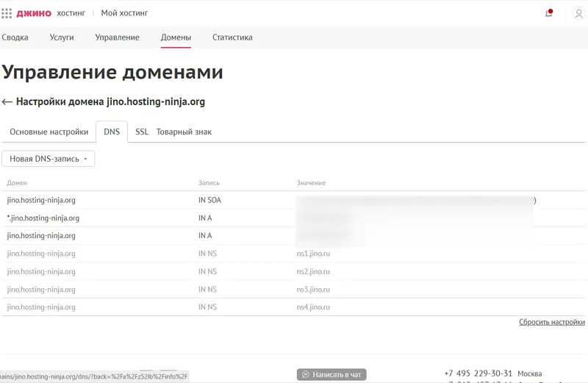This screenshot has width=588, height=383.
Task: Click the ns3.jino.ru value
Action: pyautogui.click(x=313, y=289)
